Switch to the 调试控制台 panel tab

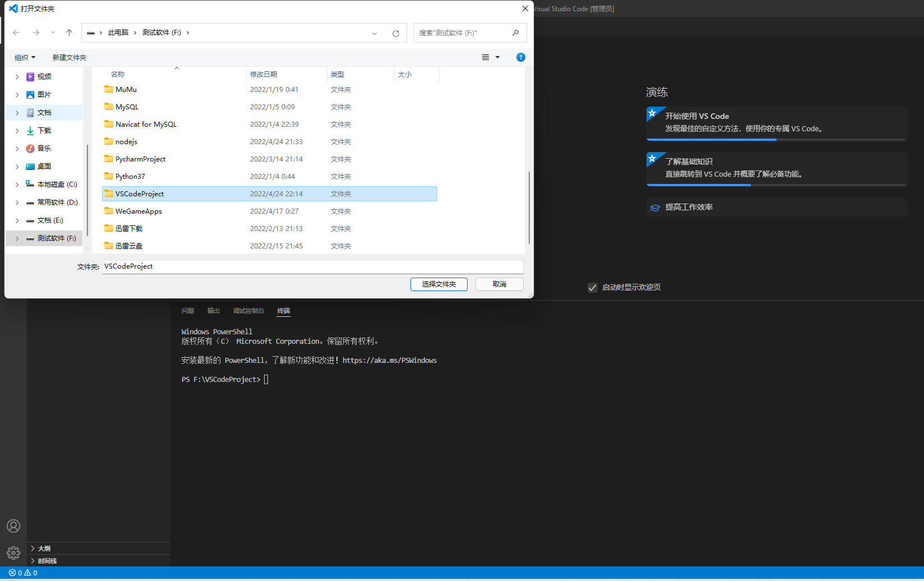[248, 311]
